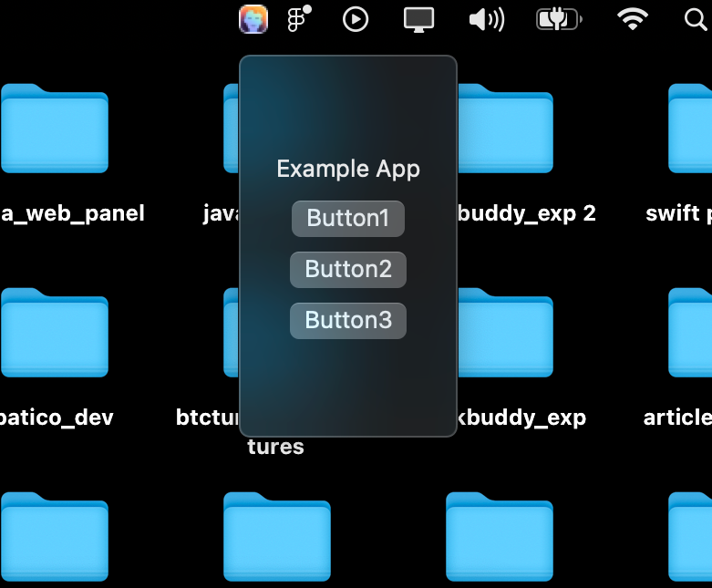The image size is (712, 588).
Task: Open Spotlight search magnifier icon
Action: pos(696,20)
